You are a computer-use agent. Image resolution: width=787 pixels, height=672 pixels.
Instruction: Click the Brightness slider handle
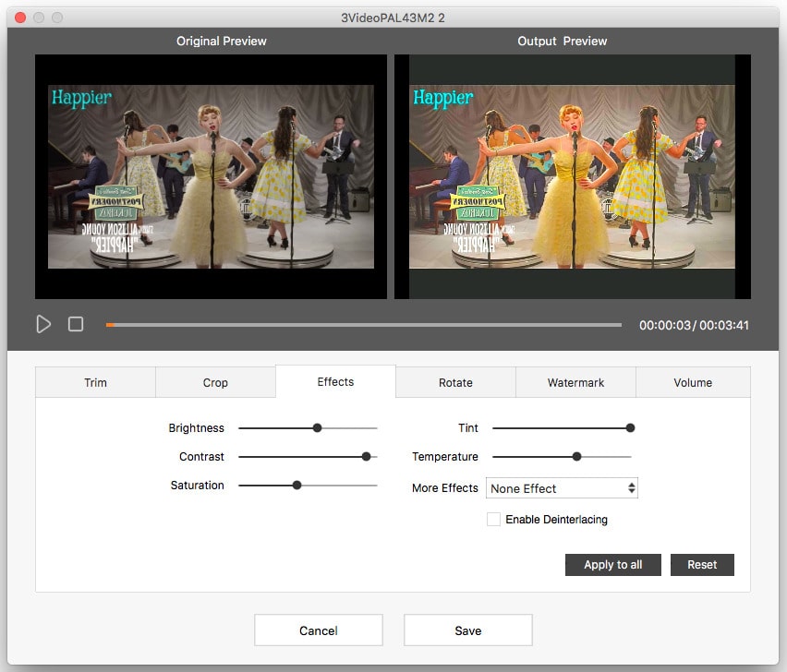point(317,428)
